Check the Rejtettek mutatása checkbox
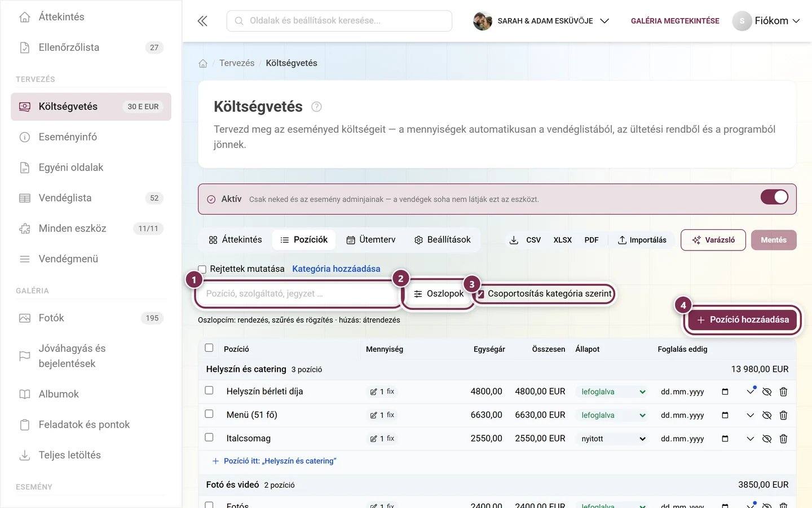 pyautogui.click(x=202, y=269)
